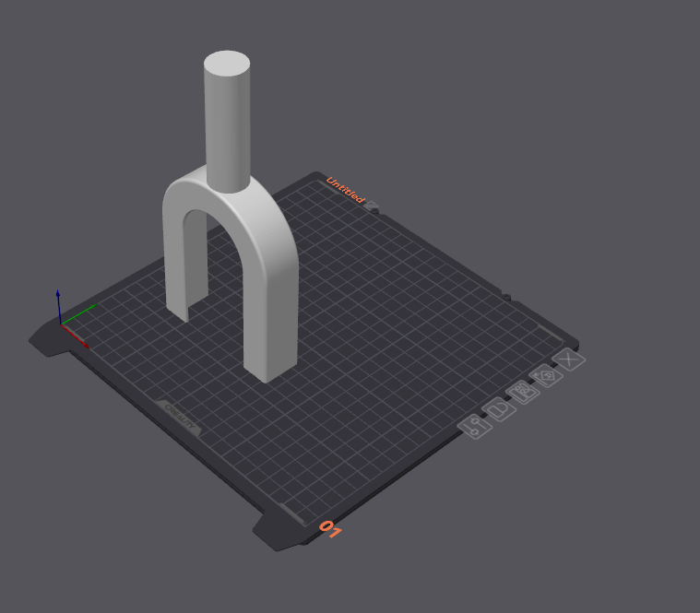Viewport: 700px width, 613px height.
Task: Edit plate name pencil icon
Action: click(372, 206)
